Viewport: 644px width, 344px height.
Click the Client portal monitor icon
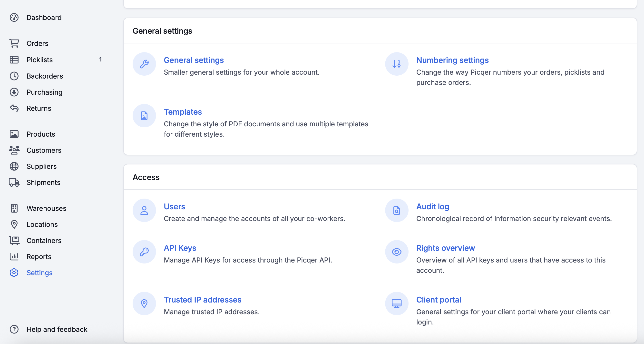397,304
